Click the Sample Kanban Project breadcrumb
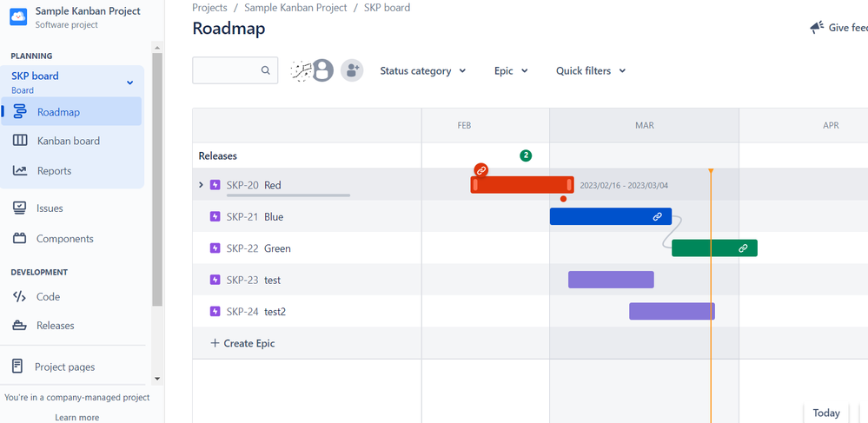868x423 pixels. [295, 8]
